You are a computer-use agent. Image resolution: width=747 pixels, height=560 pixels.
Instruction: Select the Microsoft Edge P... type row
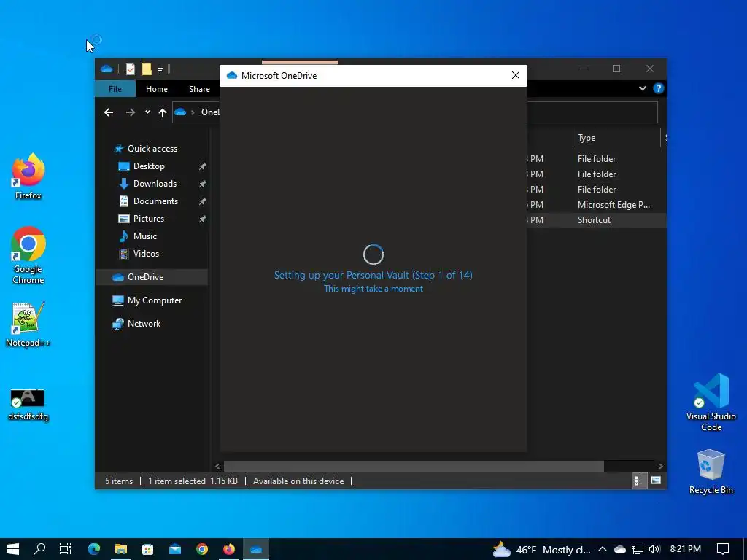(597, 205)
